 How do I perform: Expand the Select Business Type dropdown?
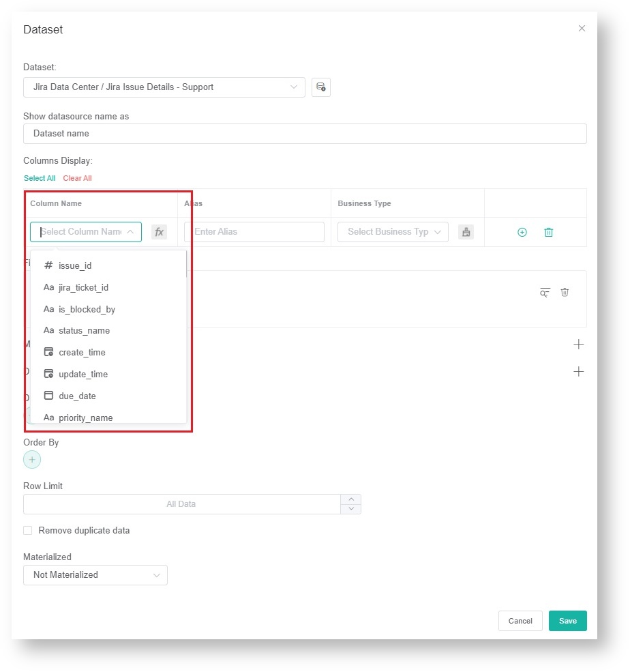pyautogui.click(x=393, y=232)
